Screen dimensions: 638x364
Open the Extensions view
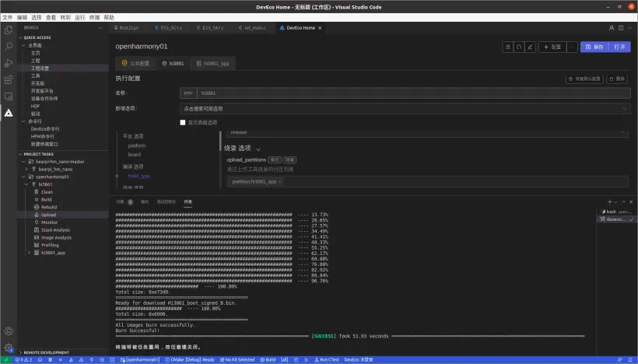8,79
